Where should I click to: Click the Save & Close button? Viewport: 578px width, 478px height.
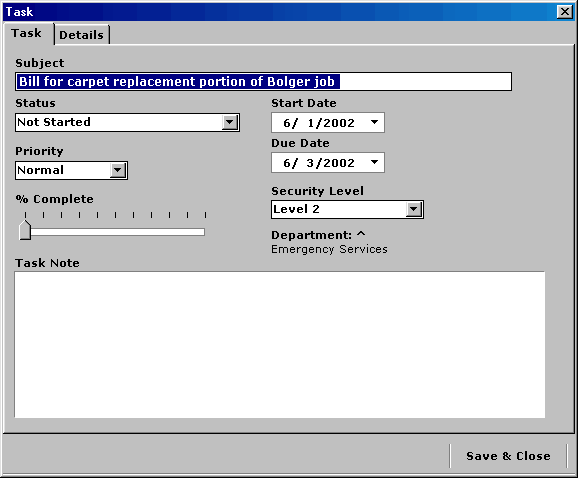point(508,456)
